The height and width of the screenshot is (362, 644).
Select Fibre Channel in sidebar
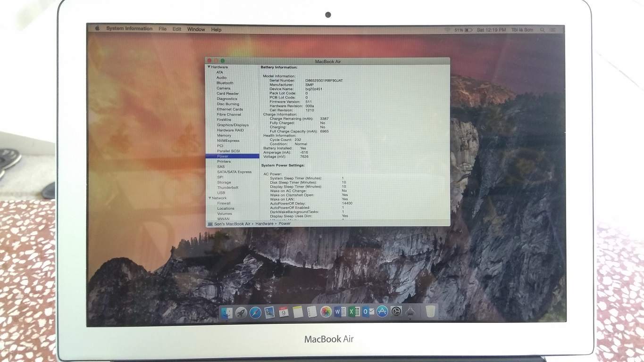pos(229,115)
